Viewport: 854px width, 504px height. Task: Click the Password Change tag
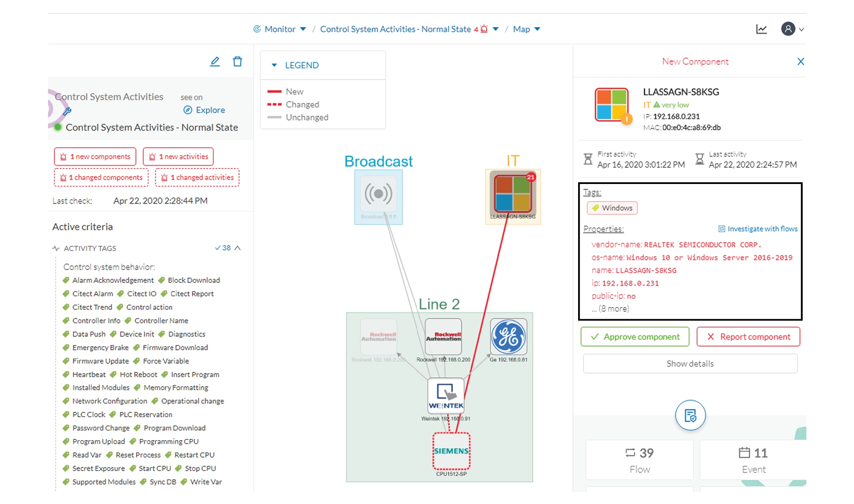click(96, 428)
